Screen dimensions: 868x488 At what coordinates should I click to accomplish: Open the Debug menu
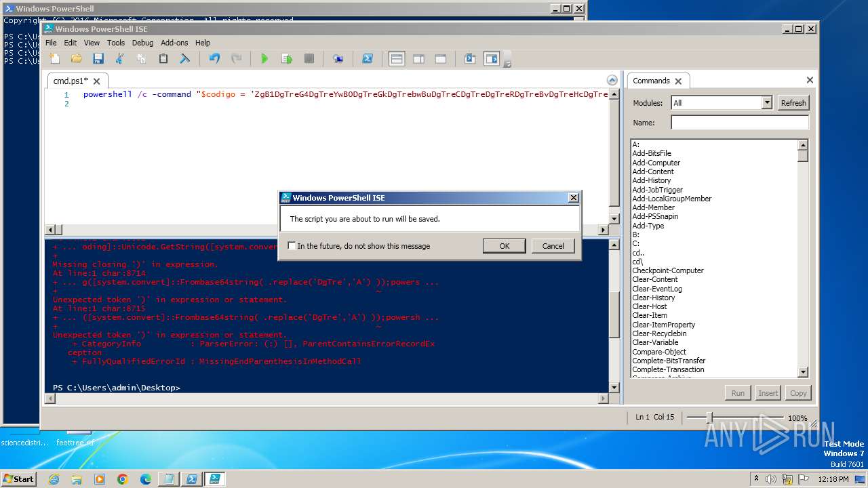(142, 43)
